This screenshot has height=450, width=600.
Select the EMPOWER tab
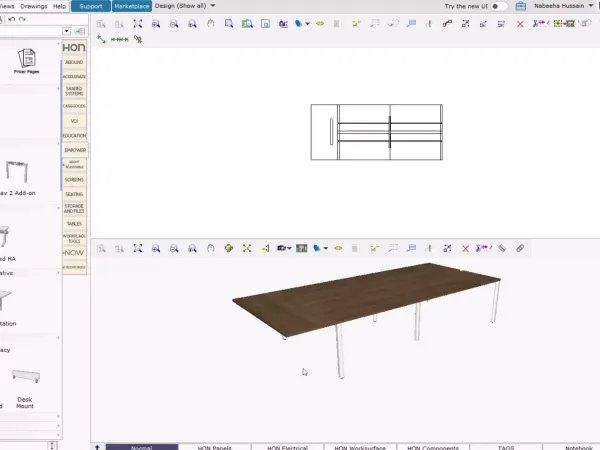pos(75,150)
